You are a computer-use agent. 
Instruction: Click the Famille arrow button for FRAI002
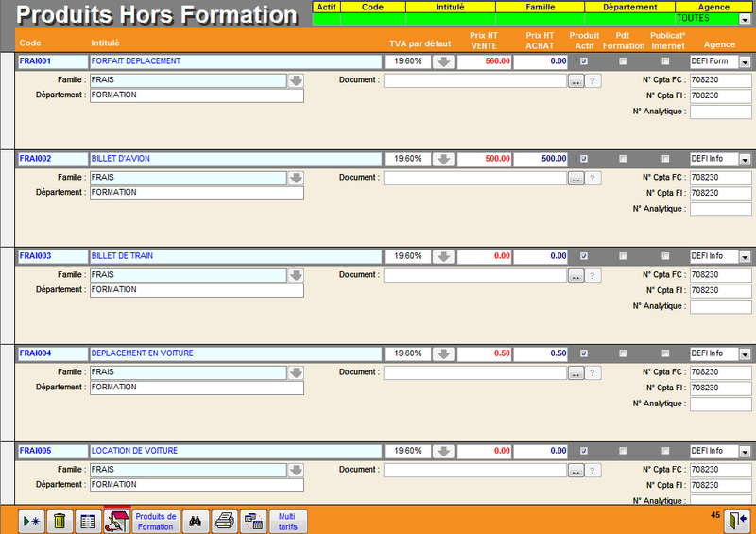[296, 178]
